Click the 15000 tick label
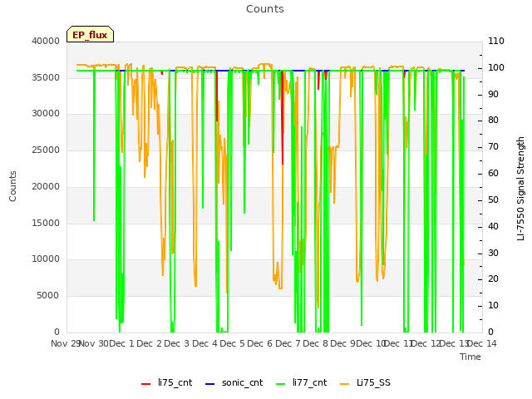Viewport: 532px width, 399px height. point(46,223)
